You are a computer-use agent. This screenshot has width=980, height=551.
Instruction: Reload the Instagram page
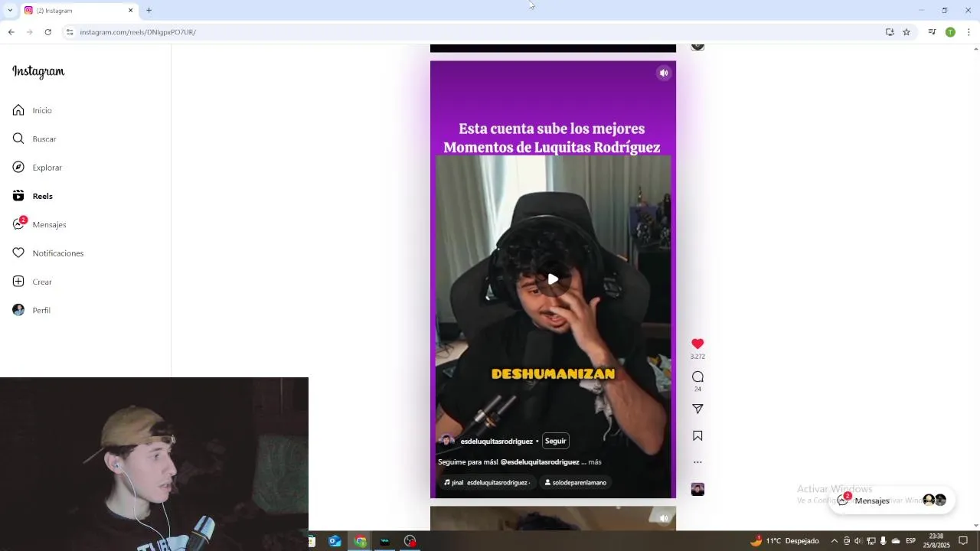[x=47, y=32]
